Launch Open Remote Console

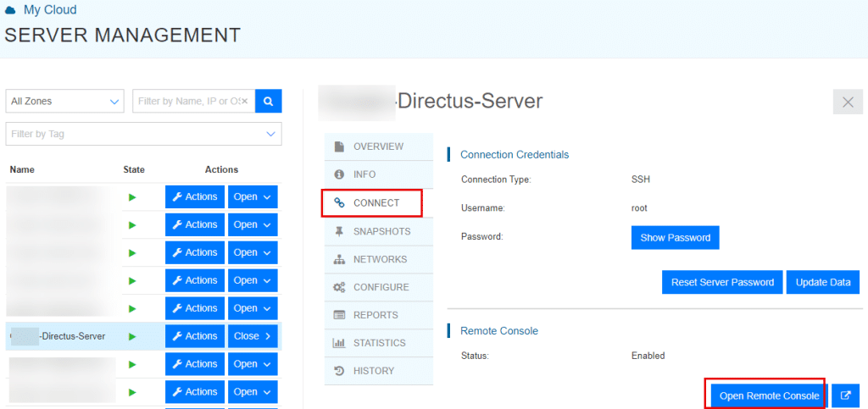[769, 395]
